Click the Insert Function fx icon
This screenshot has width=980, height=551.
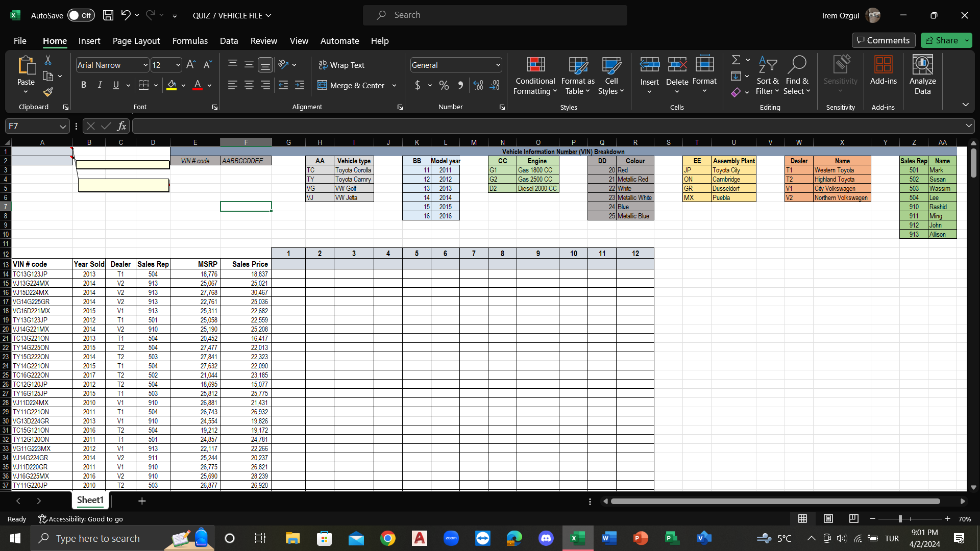pos(121,126)
